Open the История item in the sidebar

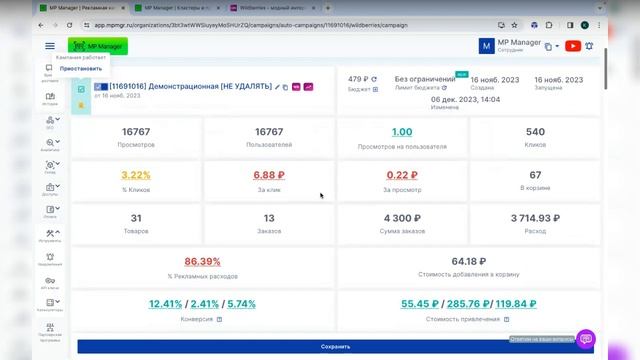pos(50,99)
